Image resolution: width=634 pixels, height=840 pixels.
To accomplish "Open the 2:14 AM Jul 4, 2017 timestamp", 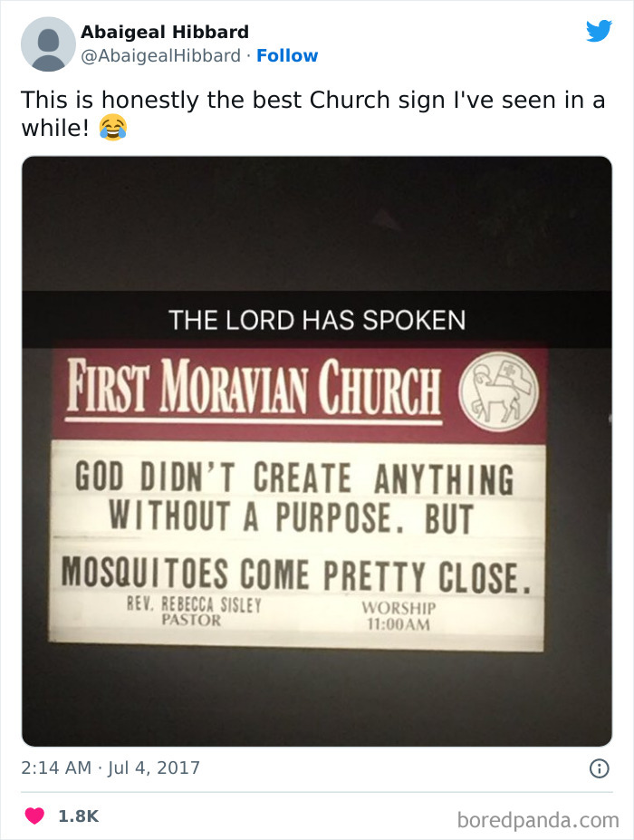I will coord(110,768).
